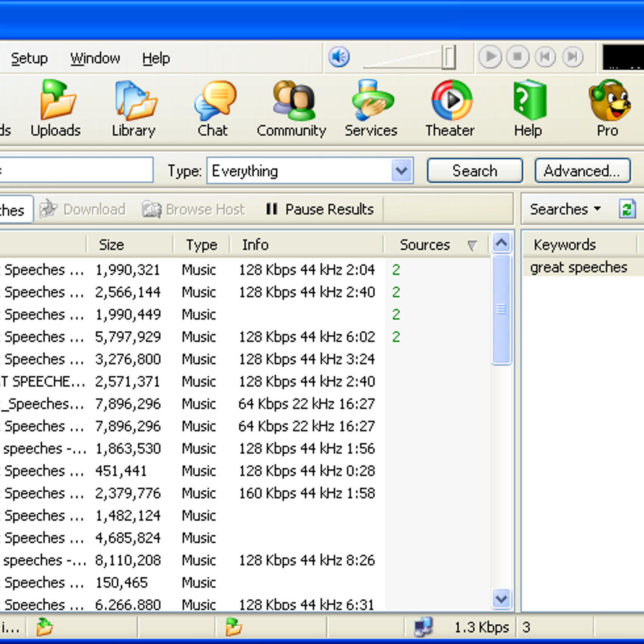The image size is (644, 644).
Task: Click the second upload folder status icon
Action: pos(233,627)
